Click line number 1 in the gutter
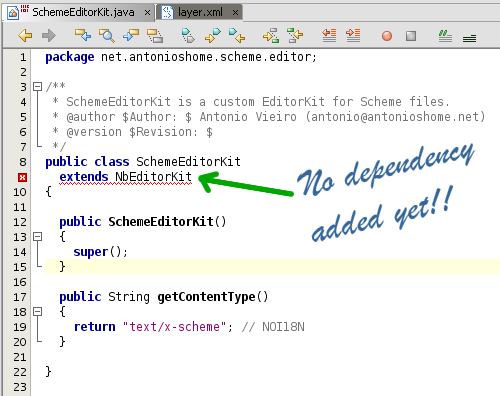The height and width of the screenshot is (396, 500). tap(23, 57)
